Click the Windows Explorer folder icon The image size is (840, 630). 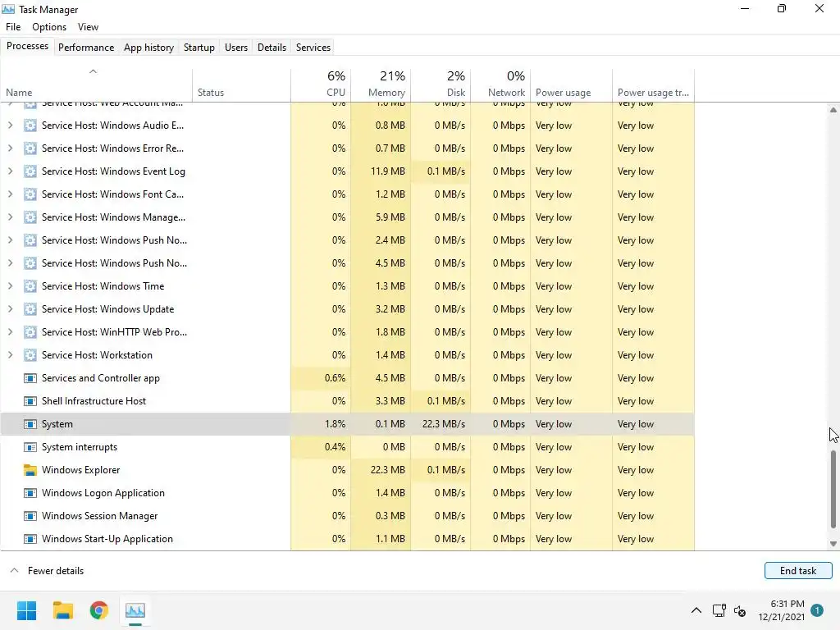(x=30, y=470)
